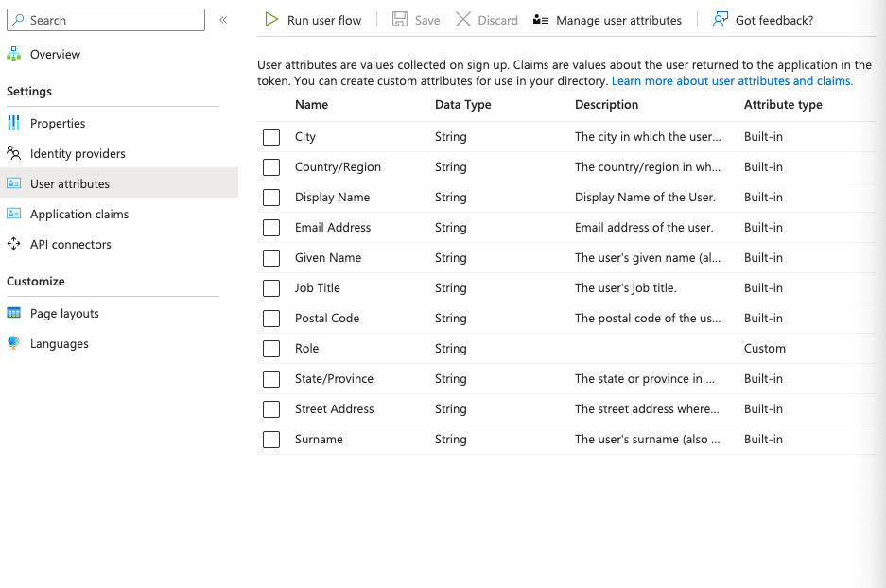
Task: Click the Discard button
Action: [487, 20]
